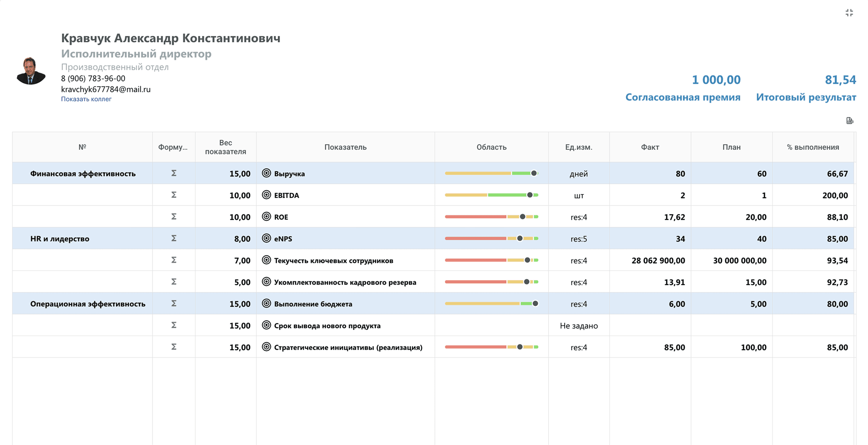Click the 28 062 900,00 fact value
Viewport: 868px width, 445px height.
[x=658, y=260]
